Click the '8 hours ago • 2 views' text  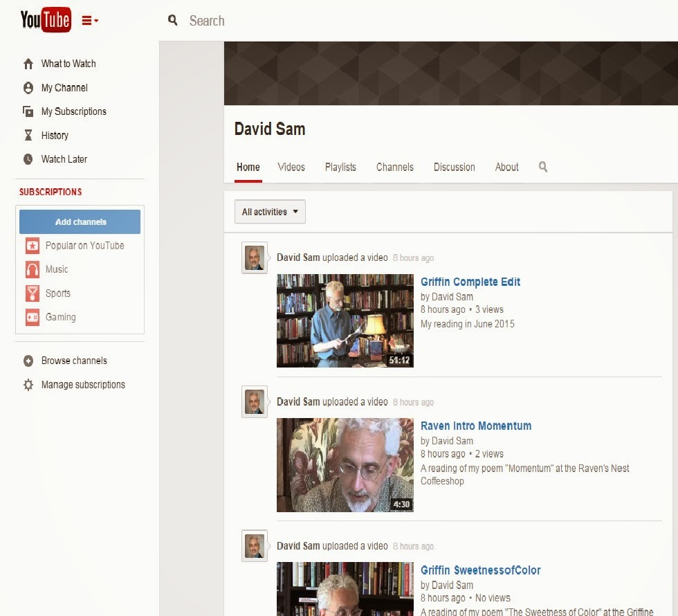tap(462, 454)
